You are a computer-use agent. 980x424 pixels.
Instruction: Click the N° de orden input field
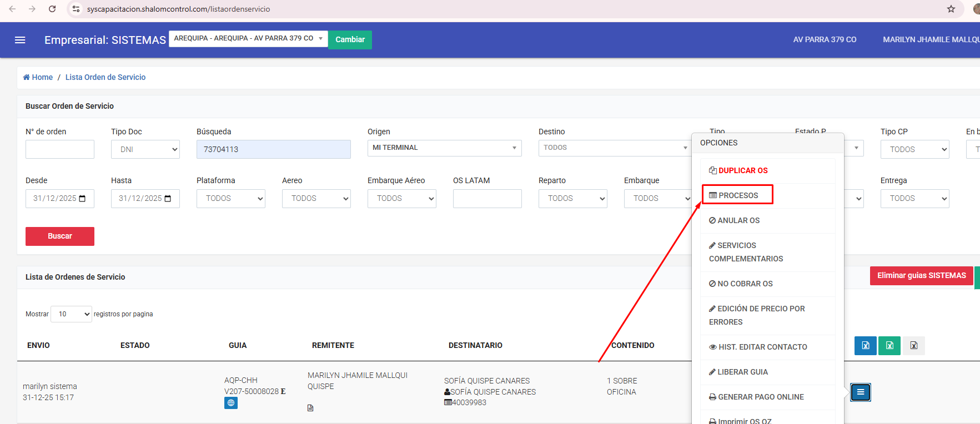point(60,149)
